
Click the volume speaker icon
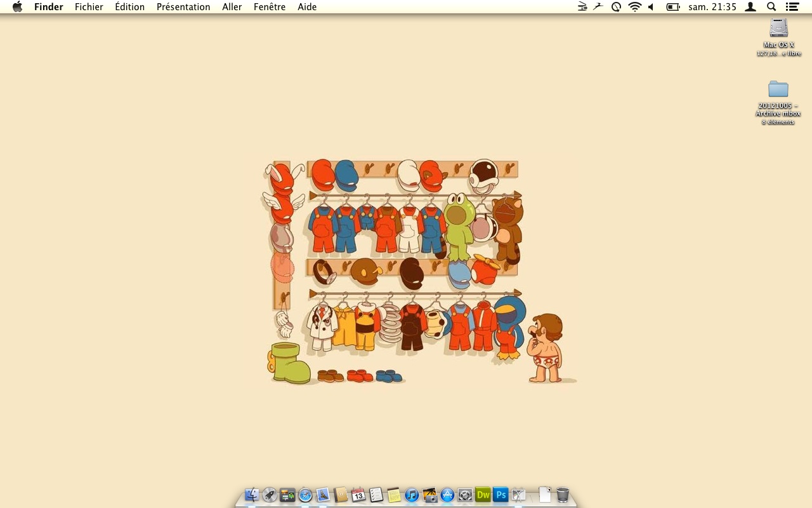click(x=651, y=7)
